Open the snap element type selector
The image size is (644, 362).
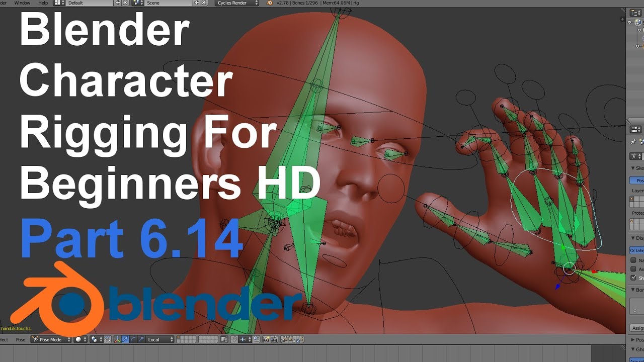(x=246, y=340)
